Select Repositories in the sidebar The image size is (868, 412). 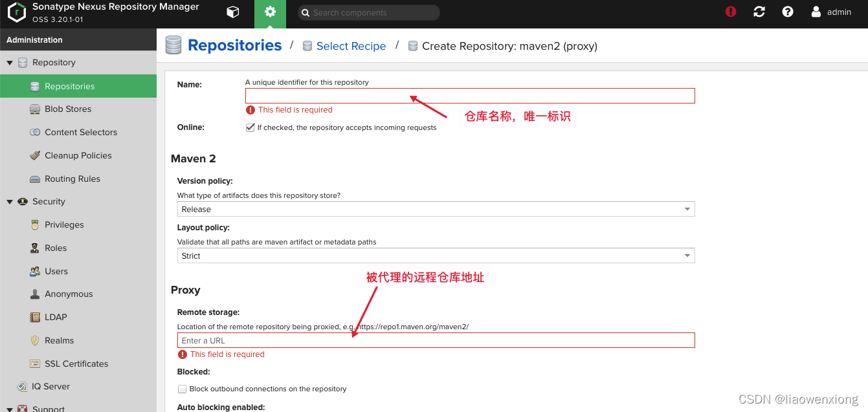[x=78, y=86]
